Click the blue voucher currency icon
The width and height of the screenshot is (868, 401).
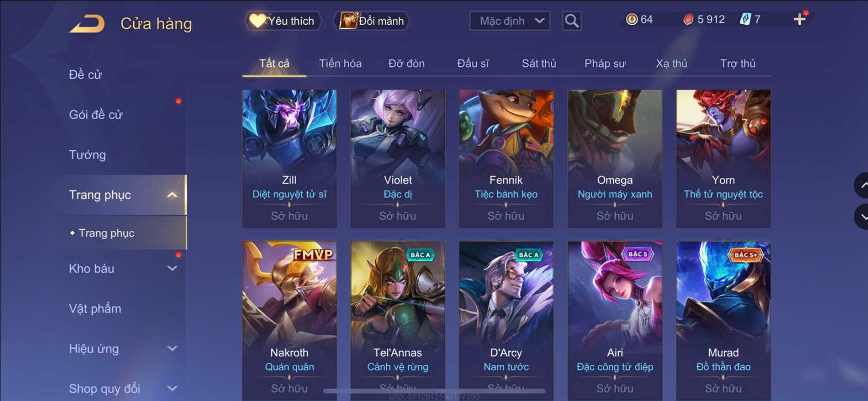pos(745,20)
